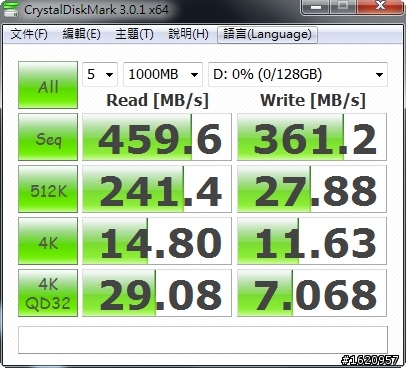
Task: Select the 4K QD32 read result 29.08
Action: pyautogui.click(x=157, y=293)
